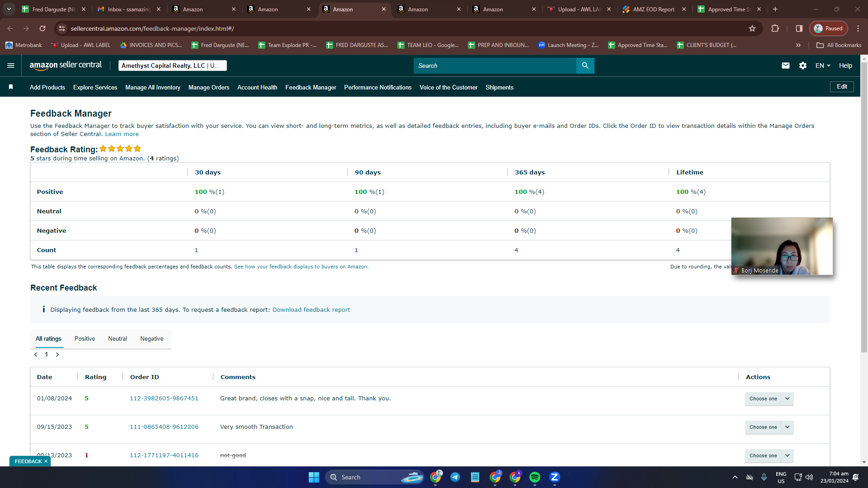View site information icon in address bar
868x488 pixels.
62,28
